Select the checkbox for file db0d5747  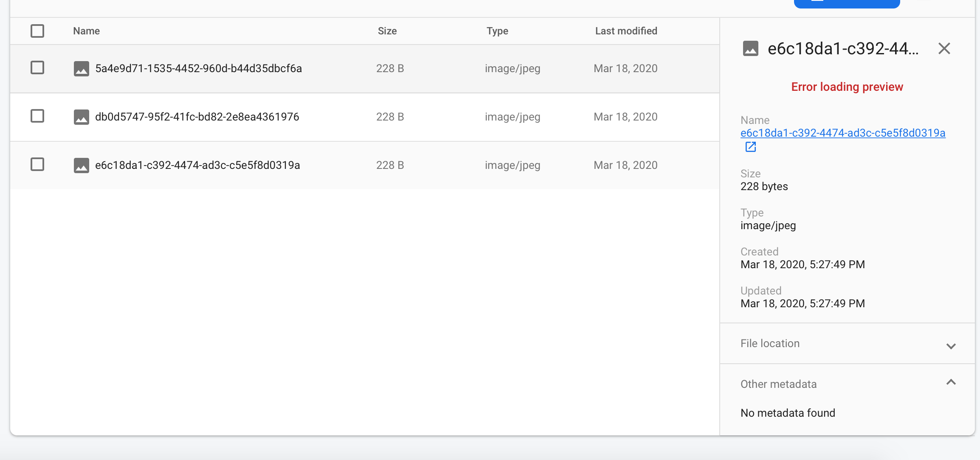point(37,115)
